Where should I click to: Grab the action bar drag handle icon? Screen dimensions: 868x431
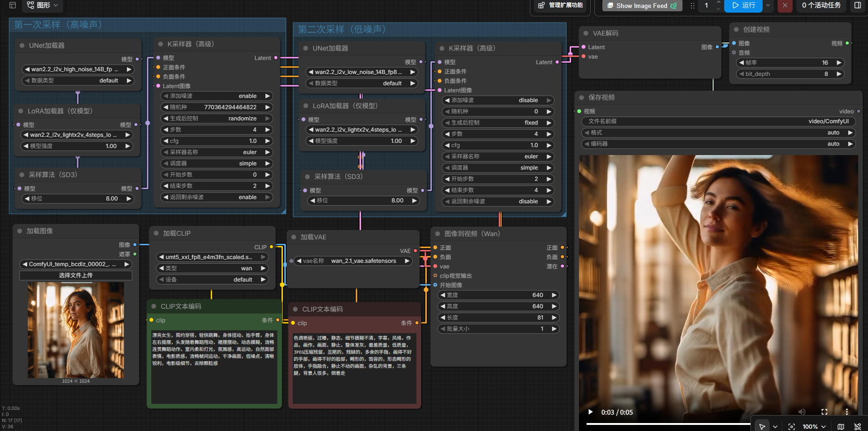692,6
